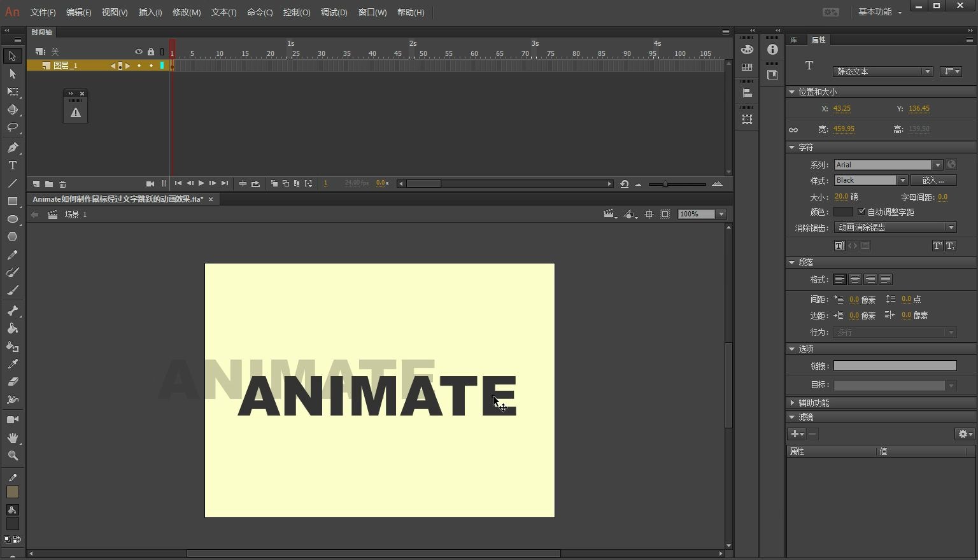Create a new layer in the timeline
The height and width of the screenshot is (560, 978).
coord(36,184)
